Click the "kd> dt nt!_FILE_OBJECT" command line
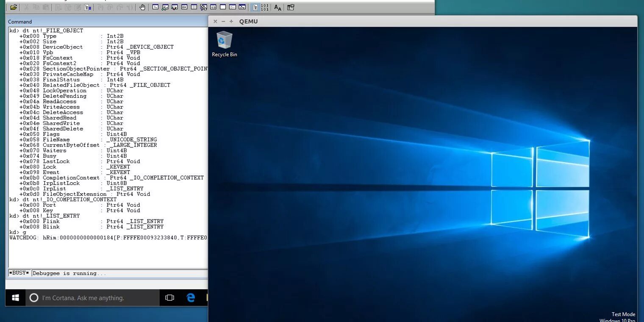This screenshot has height=322, width=644. point(47,31)
